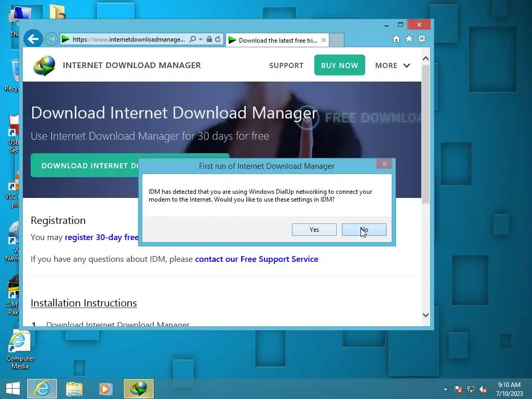The image size is (532, 399).
Task: Answer Yes in the First run dialog
Action: 314,230
